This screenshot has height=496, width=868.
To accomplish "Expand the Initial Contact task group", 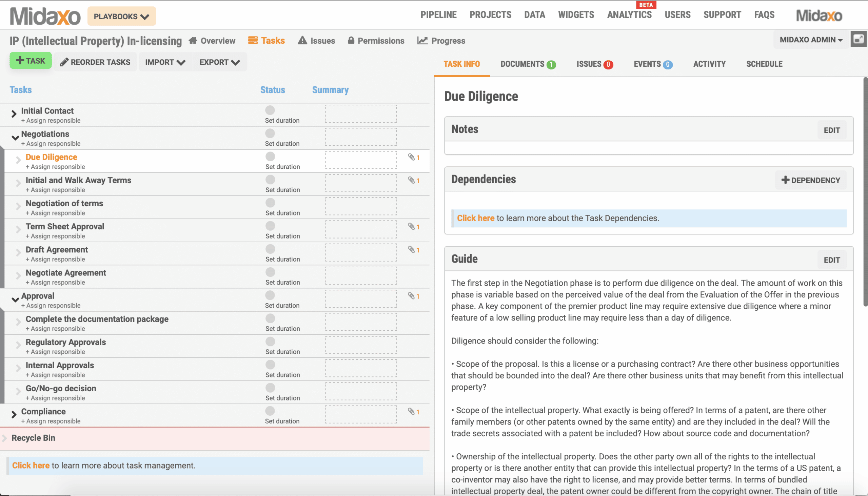I will [14, 114].
